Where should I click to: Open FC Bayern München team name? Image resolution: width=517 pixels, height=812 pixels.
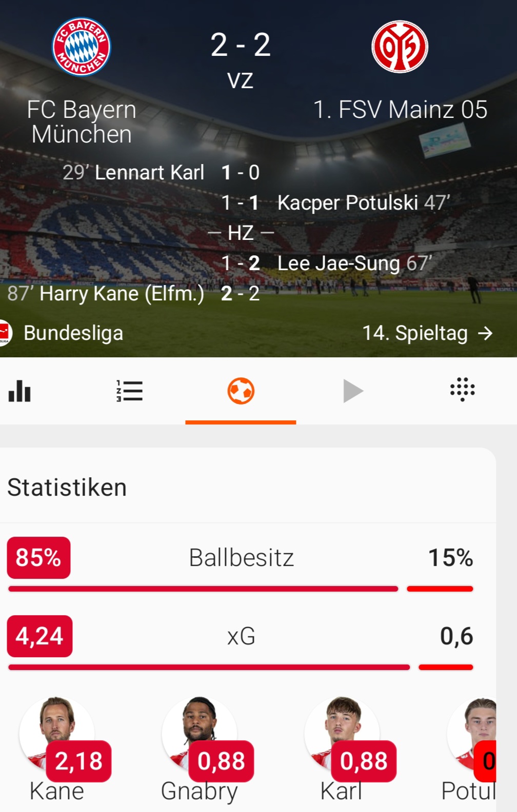81,121
